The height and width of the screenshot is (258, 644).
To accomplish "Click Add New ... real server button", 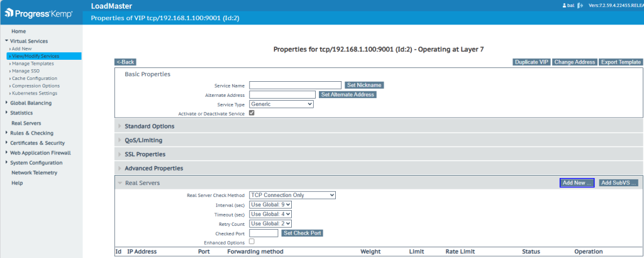I will point(577,183).
